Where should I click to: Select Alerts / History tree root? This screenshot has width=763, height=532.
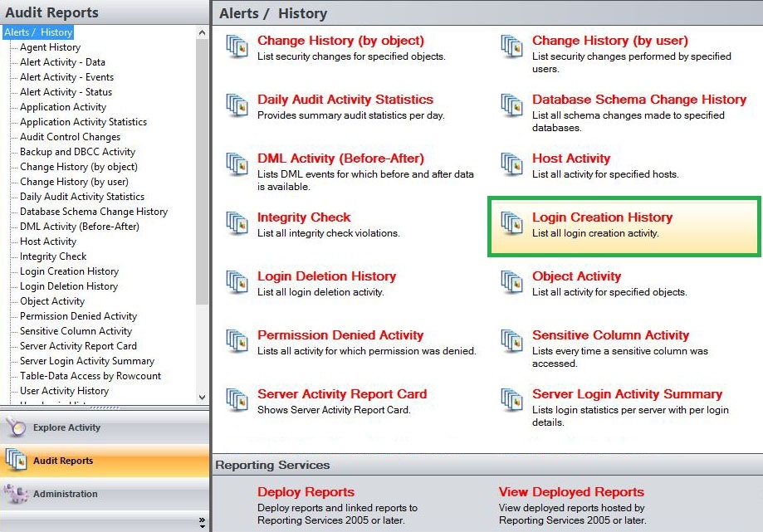tap(38, 32)
